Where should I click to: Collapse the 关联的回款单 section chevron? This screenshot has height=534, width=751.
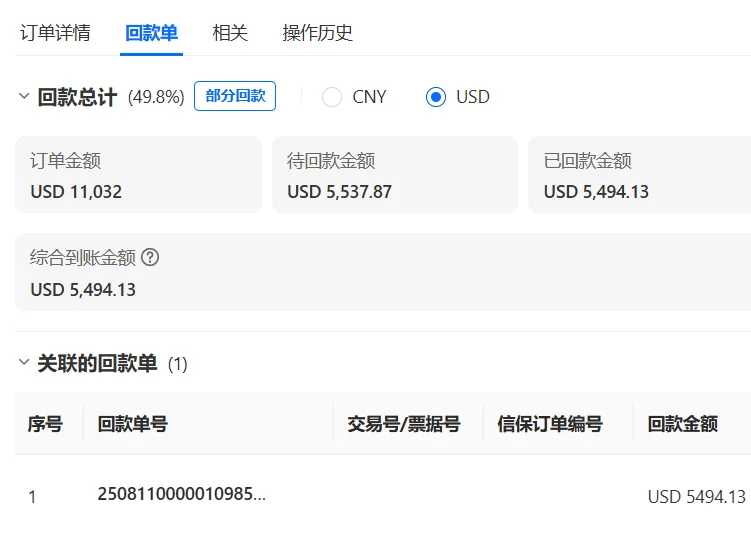click(x=24, y=362)
